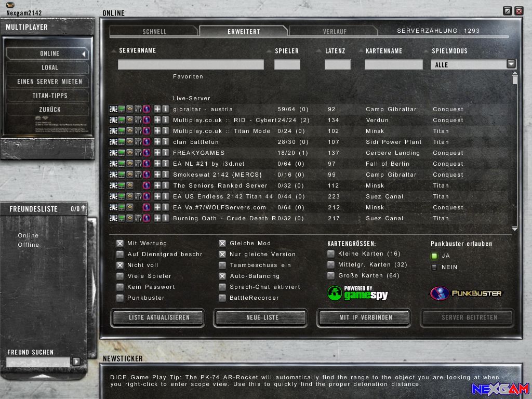
Task: Click the GameSpy logo
Action: coord(357,293)
